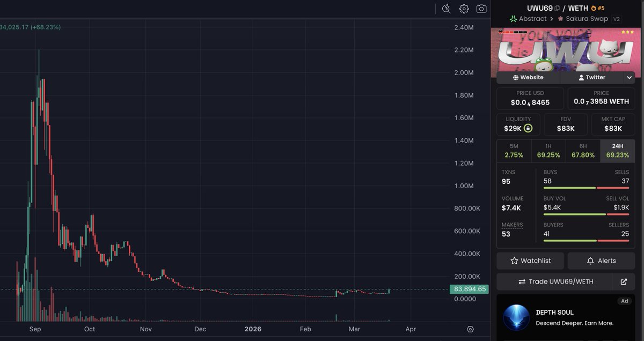Click the BUYS count 58
The image size is (644, 341).
click(x=547, y=181)
